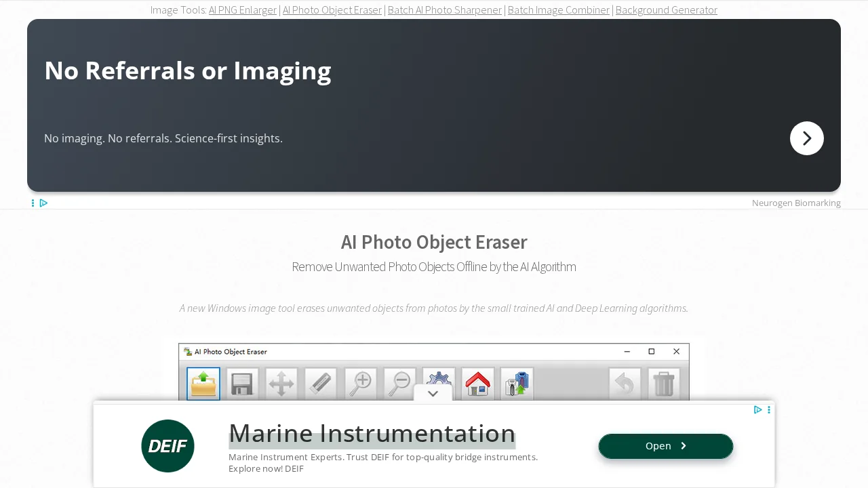
Task: Click the red house home icon
Action: pos(478,384)
